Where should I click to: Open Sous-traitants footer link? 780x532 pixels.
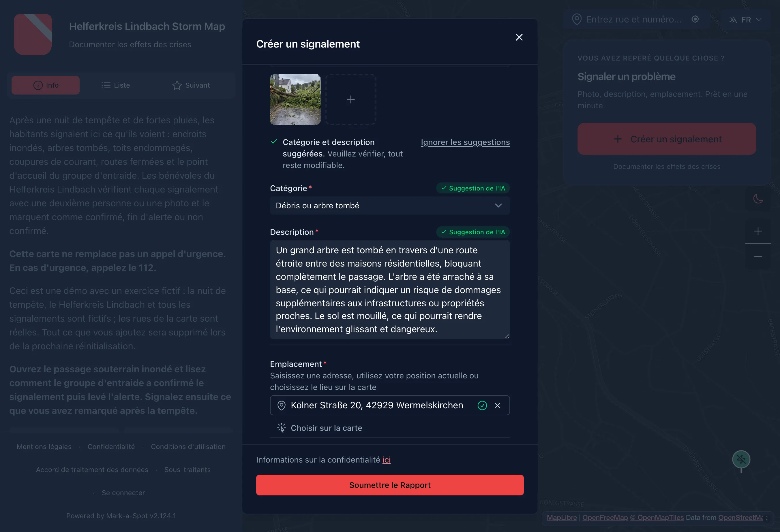click(187, 470)
